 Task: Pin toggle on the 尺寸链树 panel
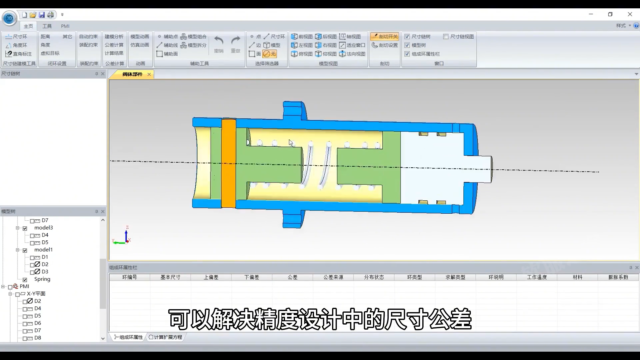pos(97,73)
